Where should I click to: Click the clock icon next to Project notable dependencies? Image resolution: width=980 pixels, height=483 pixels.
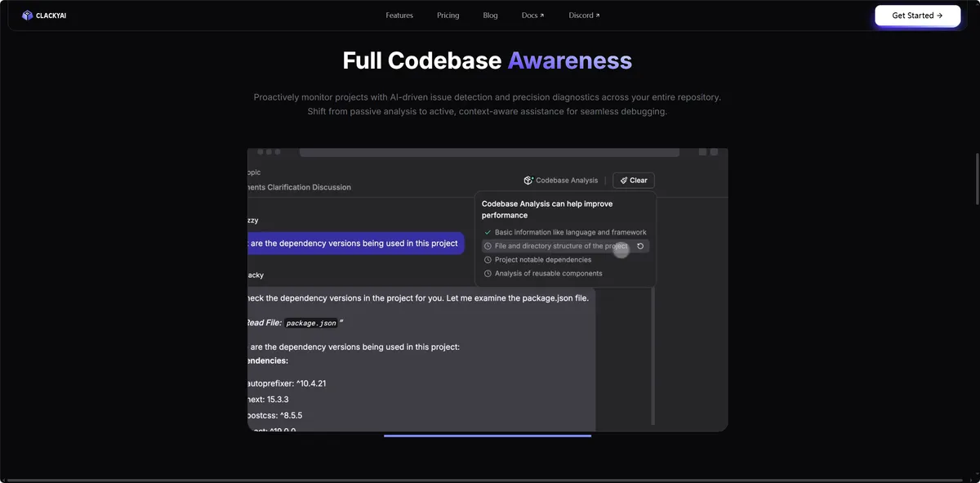488,260
